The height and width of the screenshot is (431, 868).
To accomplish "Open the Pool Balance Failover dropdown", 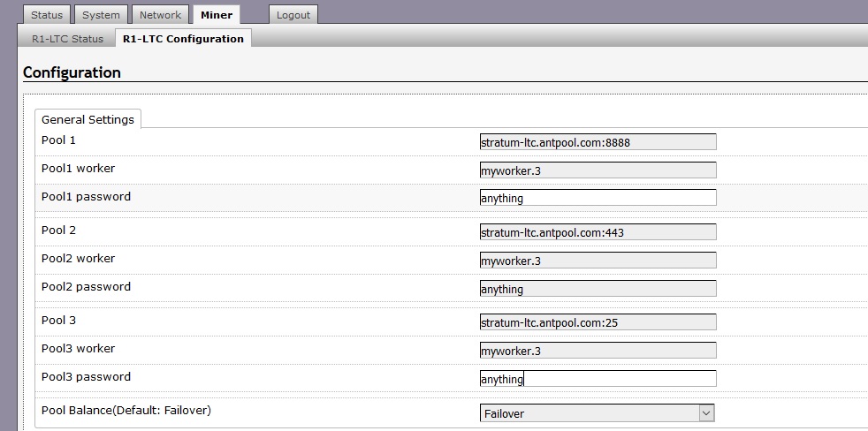I will pos(597,413).
